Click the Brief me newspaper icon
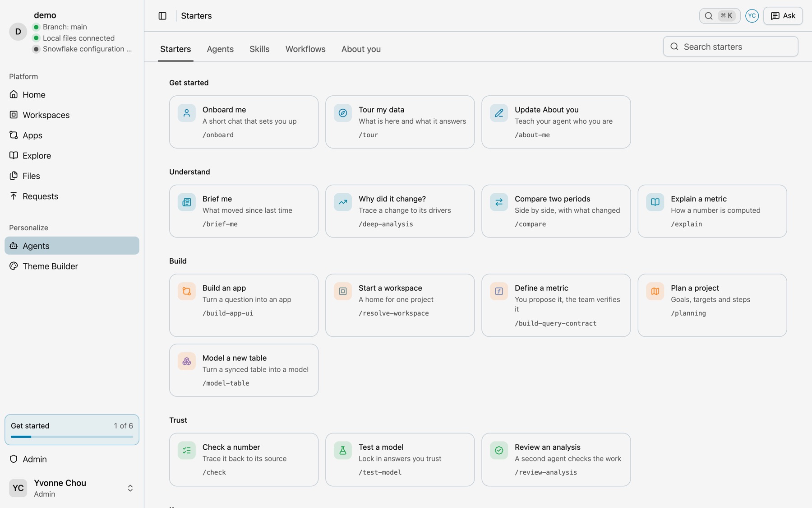The width and height of the screenshot is (812, 508). pos(186,202)
